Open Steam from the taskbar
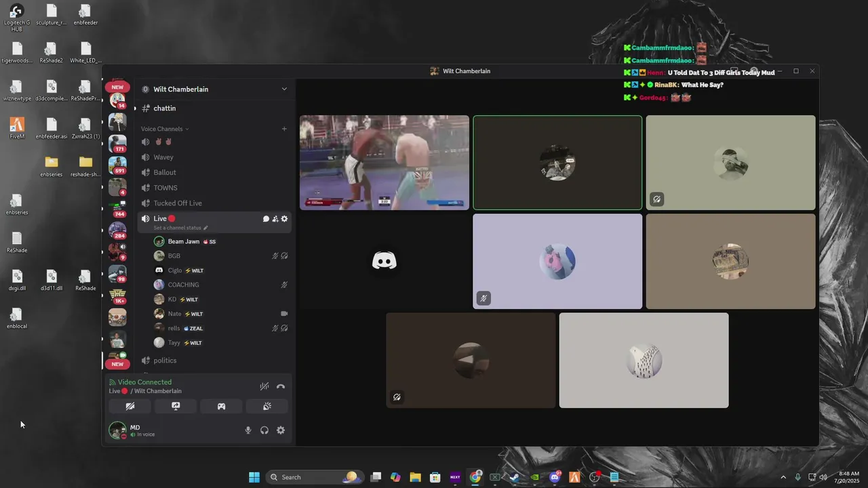Screen dimensions: 868x488 click(x=515, y=477)
